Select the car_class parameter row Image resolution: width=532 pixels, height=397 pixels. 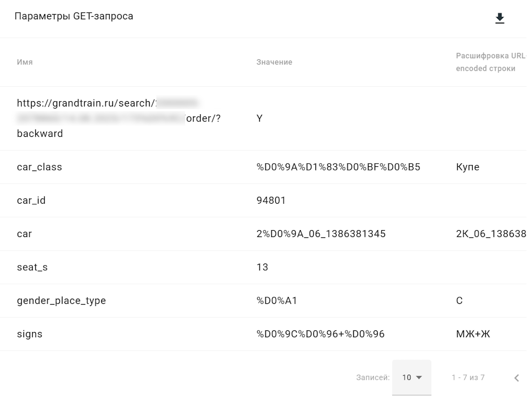263,167
